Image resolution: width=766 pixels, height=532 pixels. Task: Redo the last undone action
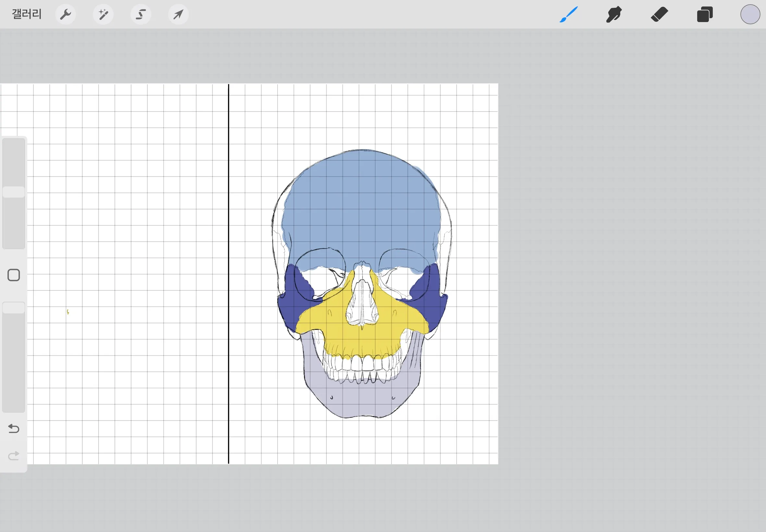coord(14,456)
